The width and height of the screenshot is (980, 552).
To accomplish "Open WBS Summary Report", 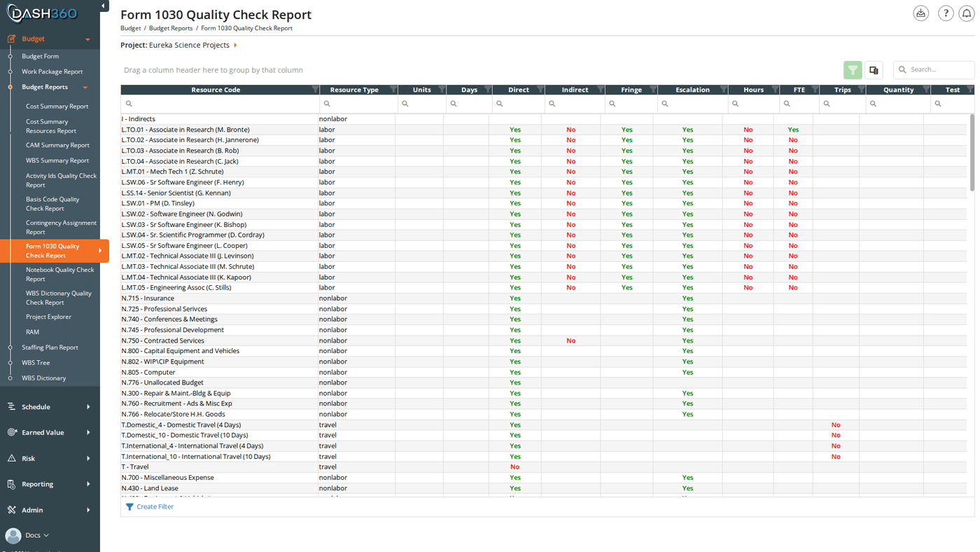I will tap(57, 160).
